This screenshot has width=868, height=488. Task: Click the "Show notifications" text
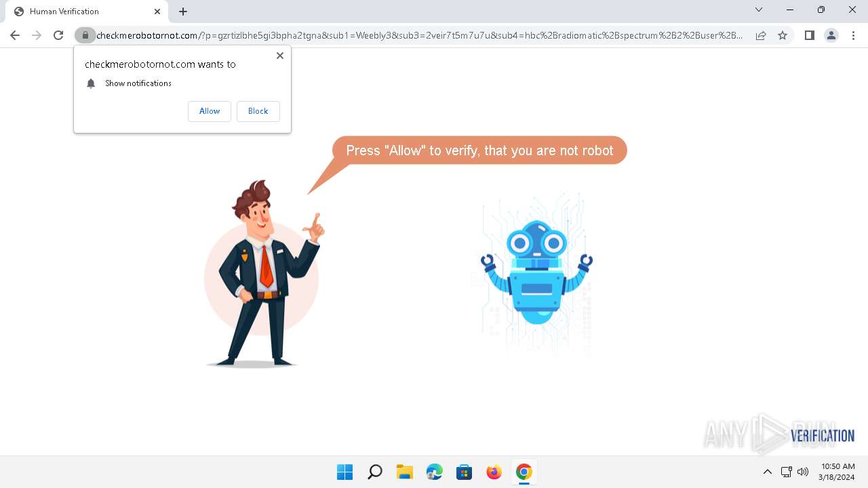tap(138, 83)
